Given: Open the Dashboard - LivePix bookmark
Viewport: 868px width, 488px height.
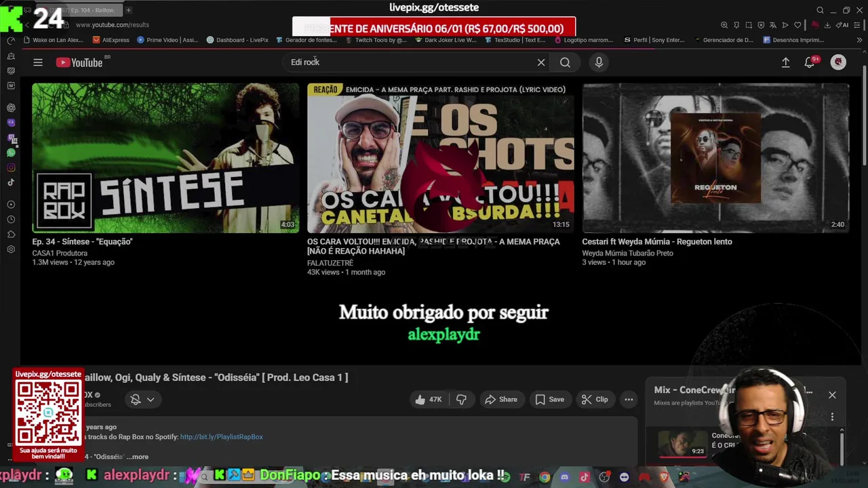Looking at the screenshot, I should [237, 40].
